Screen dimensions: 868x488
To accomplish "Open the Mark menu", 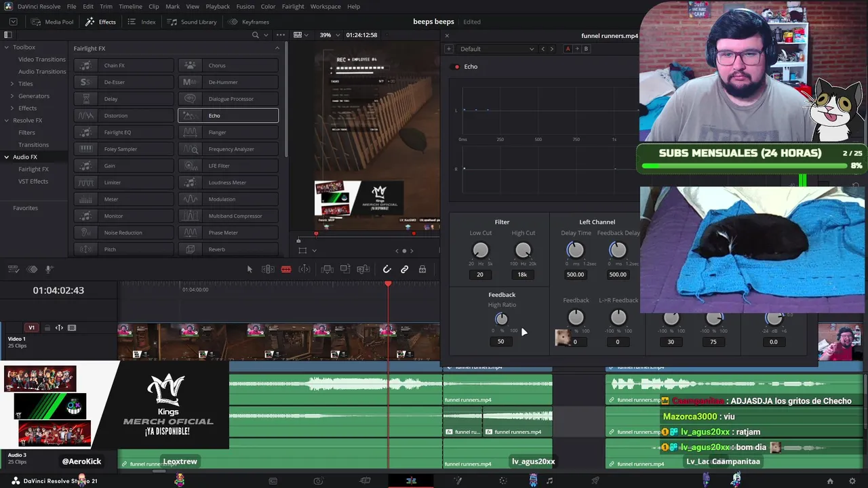I will coord(172,6).
